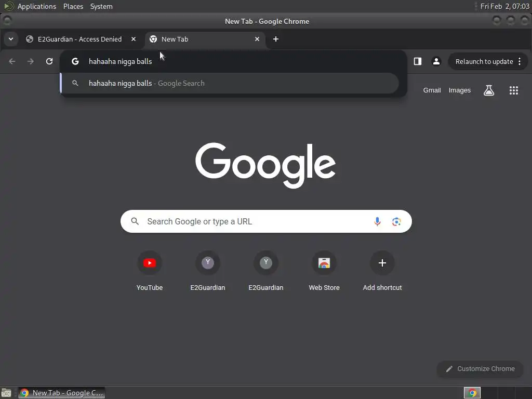Close the New Tab tab
Screen dimensions: 532x399
pyautogui.click(x=257, y=39)
